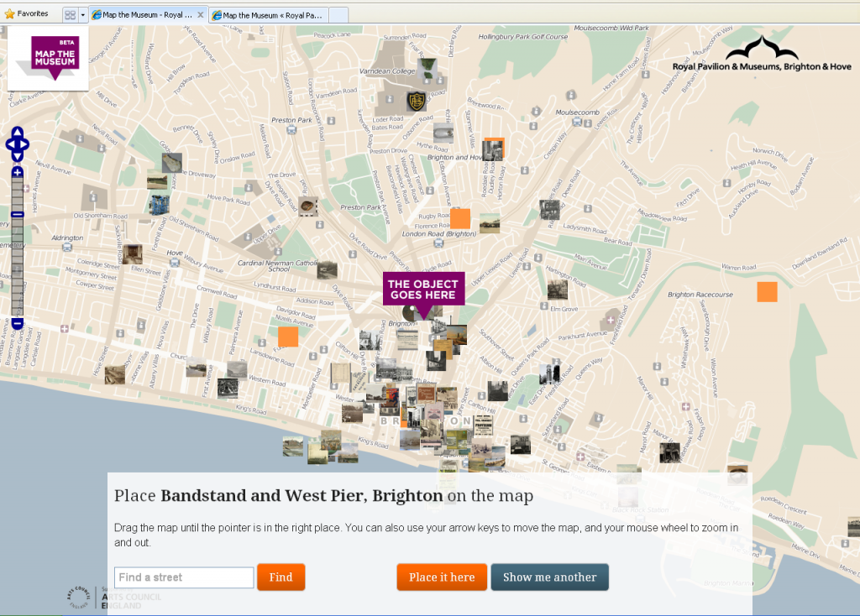Open the rock specimen thumbnail near The Droveway
The width and height of the screenshot is (860, 616).
(x=171, y=163)
